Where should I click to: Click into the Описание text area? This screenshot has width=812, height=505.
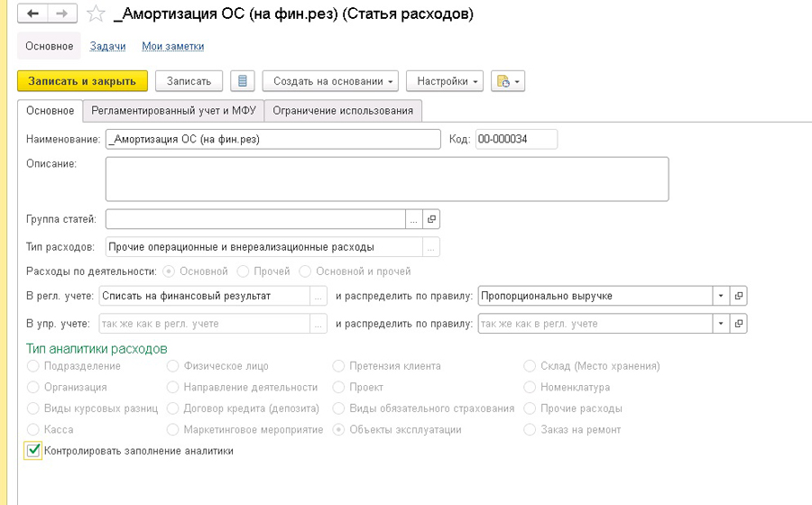pos(387,179)
